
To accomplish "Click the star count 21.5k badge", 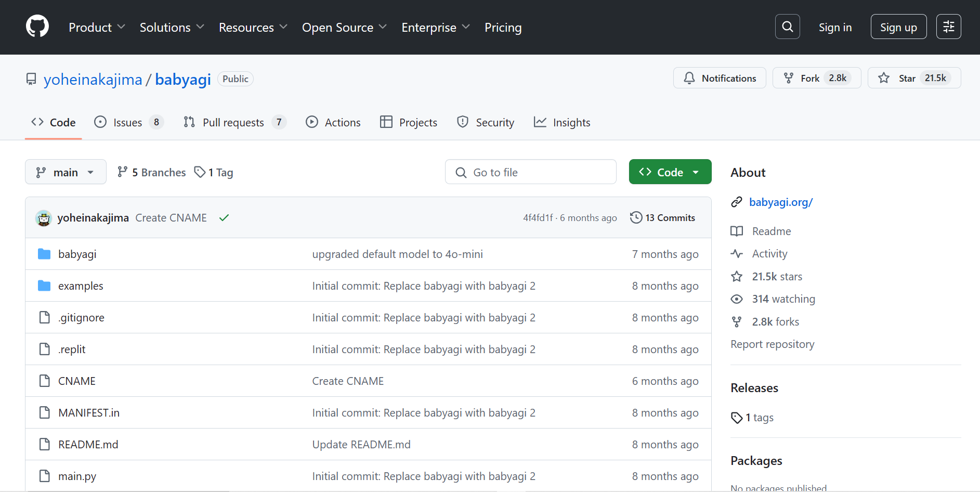I will [935, 78].
